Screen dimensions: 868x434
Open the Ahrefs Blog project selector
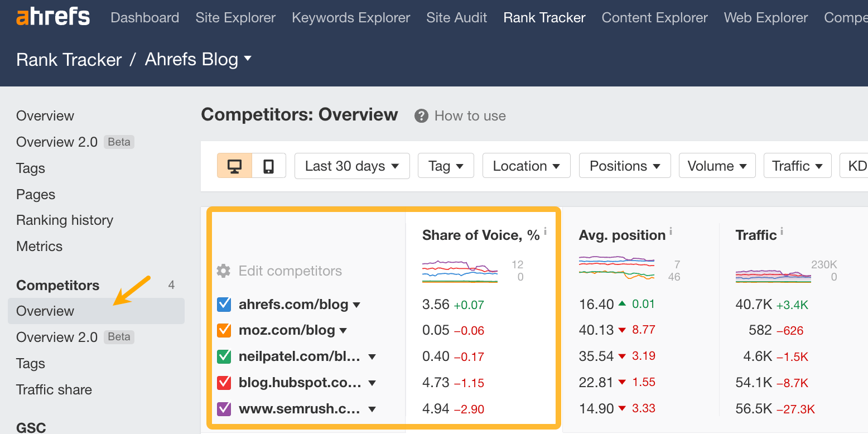coord(199,59)
